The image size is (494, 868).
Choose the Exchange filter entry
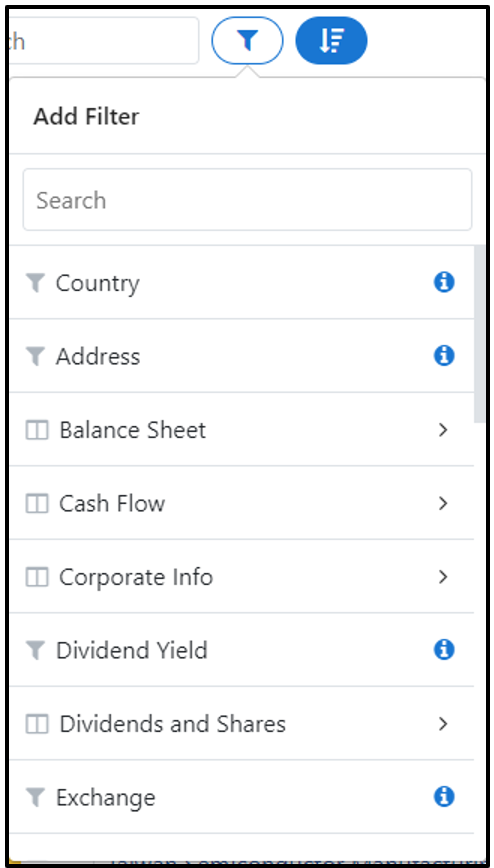click(x=241, y=797)
